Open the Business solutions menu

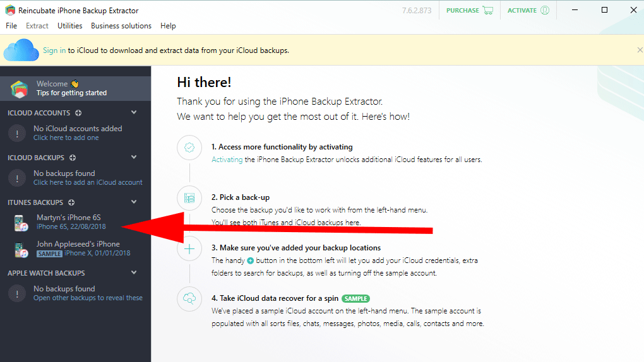tap(121, 26)
